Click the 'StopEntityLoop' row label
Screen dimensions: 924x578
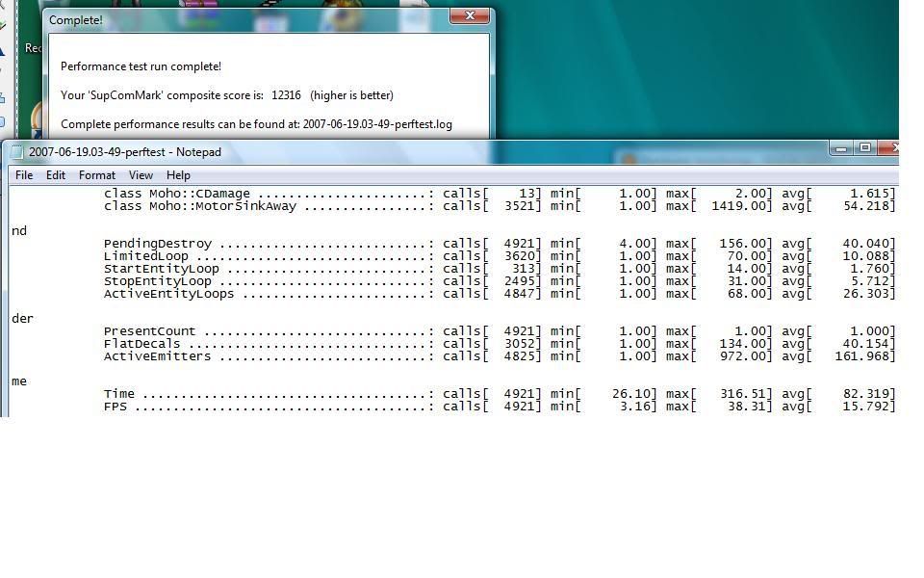157,281
